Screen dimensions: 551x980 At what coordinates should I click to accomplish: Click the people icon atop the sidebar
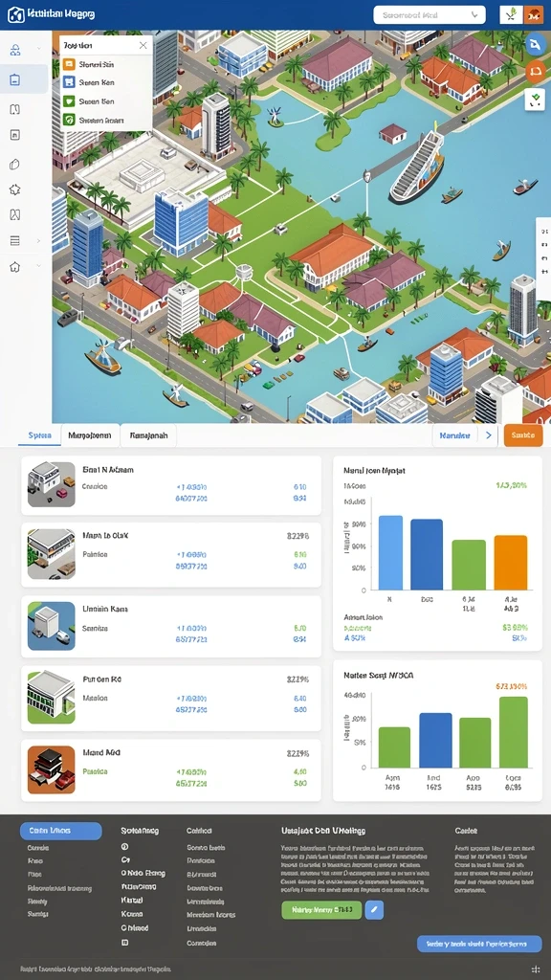(15, 50)
